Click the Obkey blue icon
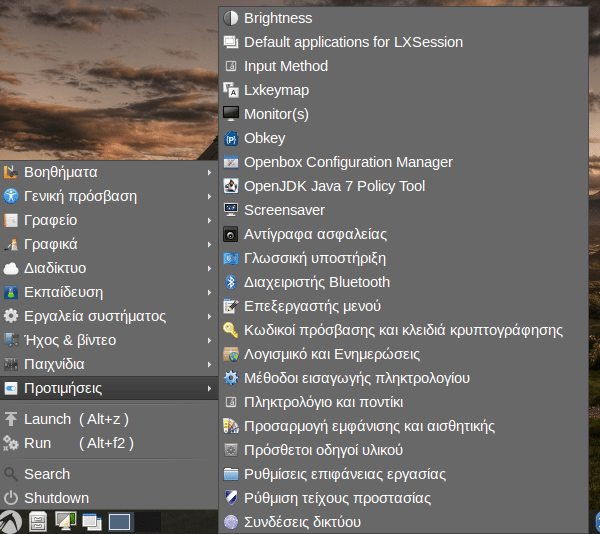This screenshot has height=534, width=600. click(231, 138)
